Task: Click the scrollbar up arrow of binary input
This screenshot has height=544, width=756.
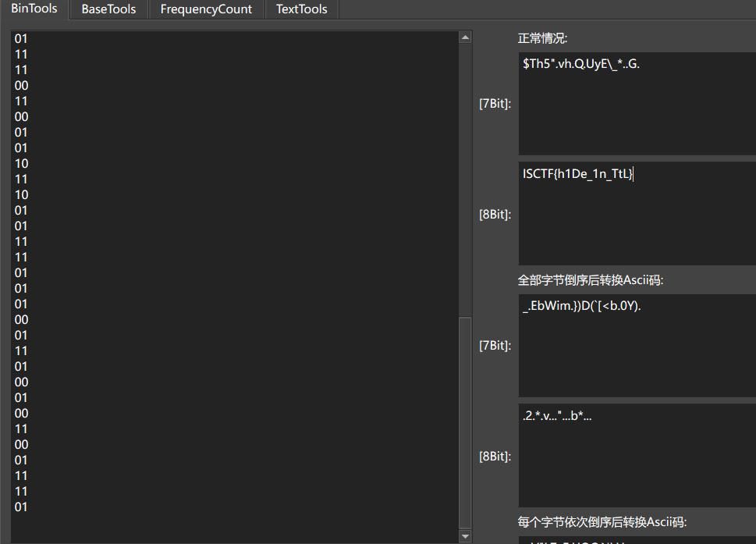Action: point(466,37)
